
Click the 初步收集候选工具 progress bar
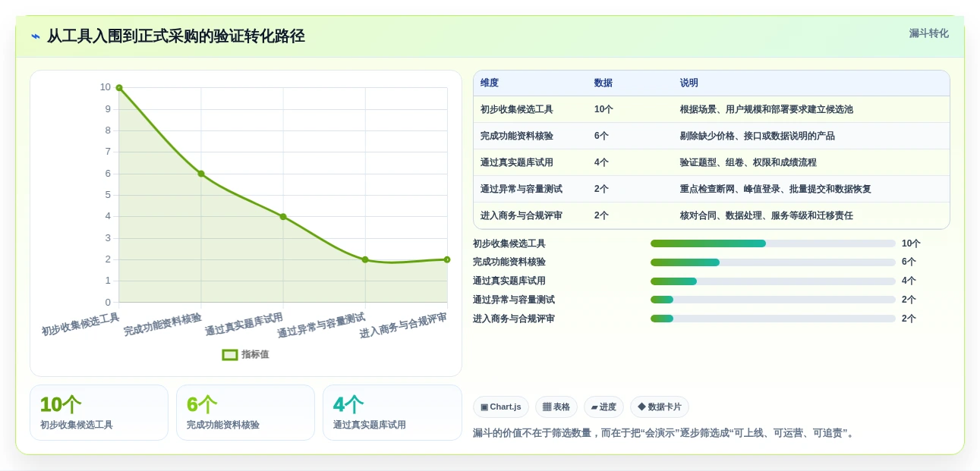pos(773,243)
